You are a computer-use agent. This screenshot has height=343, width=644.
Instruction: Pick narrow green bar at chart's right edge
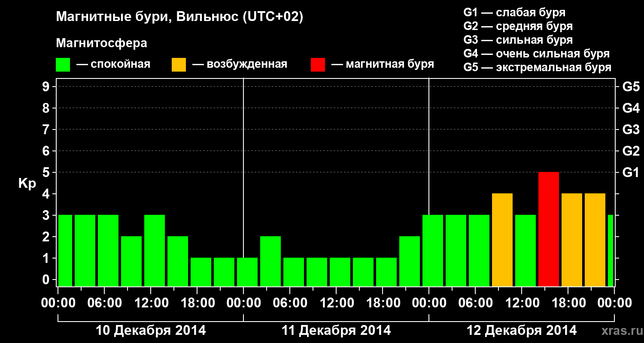point(611,250)
